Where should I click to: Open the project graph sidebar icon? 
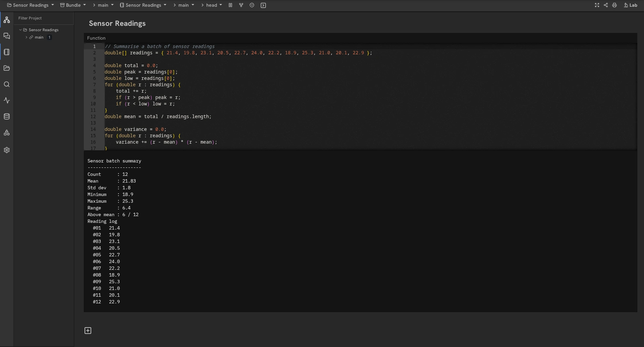click(x=7, y=20)
